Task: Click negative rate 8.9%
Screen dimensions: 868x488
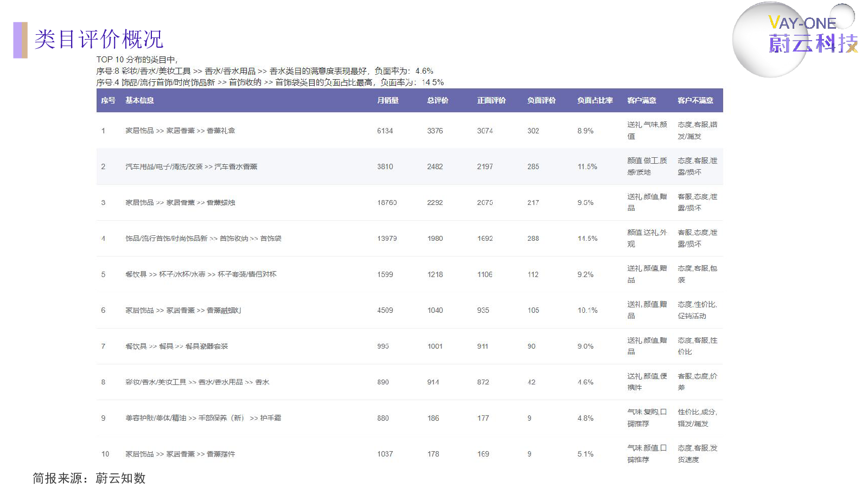Action: point(585,131)
